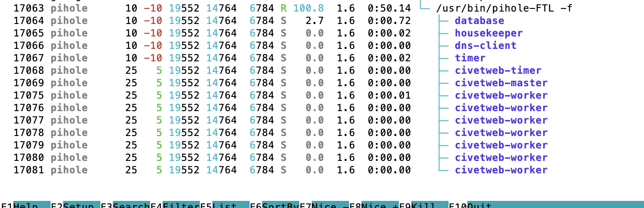The height and width of the screenshot is (208, 644).
Task: Click the F9 Kill button
Action: pos(424,205)
